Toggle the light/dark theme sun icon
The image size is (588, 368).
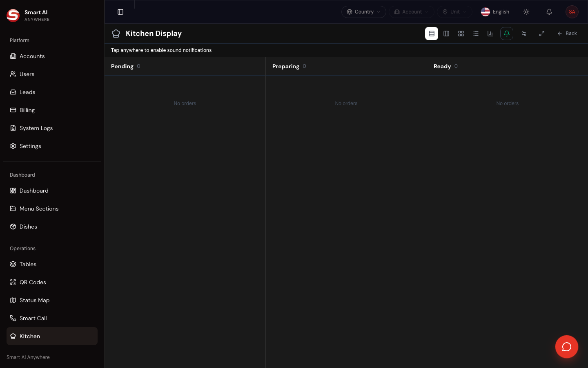point(526,12)
